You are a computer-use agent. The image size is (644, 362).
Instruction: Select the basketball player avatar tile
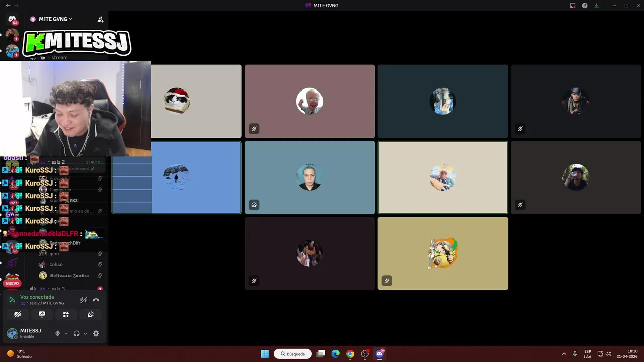point(309,253)
